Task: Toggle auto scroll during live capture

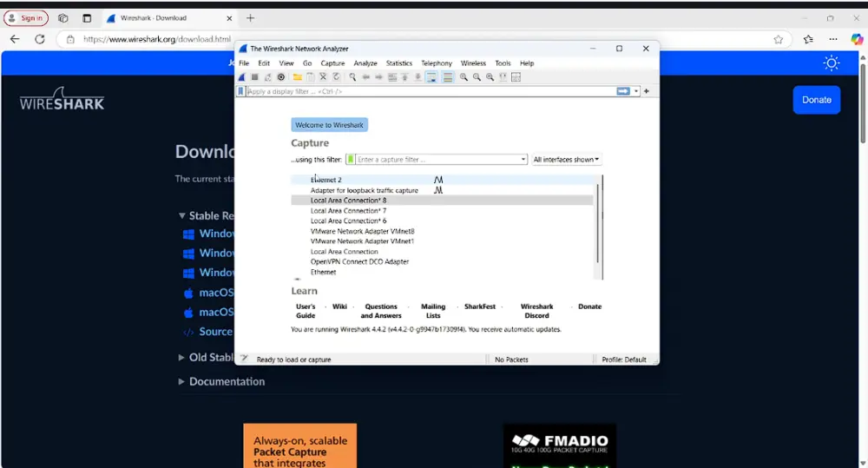Action: (x=431, y=77)
